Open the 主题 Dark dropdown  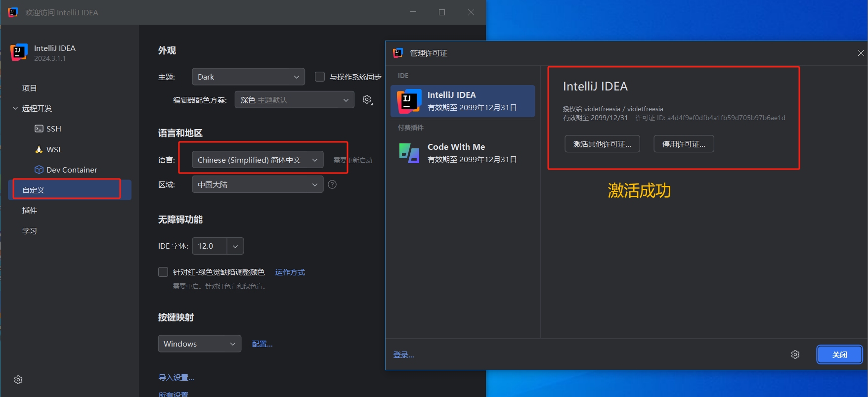pyautogui.click(x=248, y=77)
